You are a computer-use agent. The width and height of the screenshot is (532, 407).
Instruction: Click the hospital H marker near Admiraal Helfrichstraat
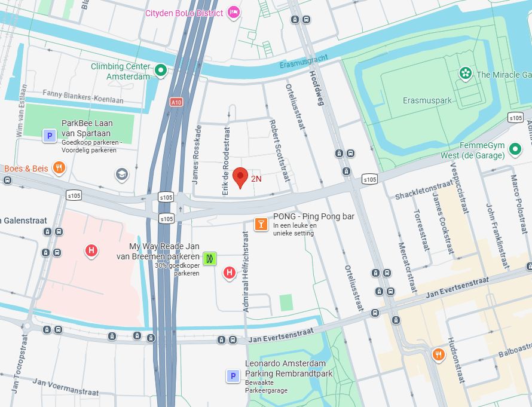click(x=230, y=273)
